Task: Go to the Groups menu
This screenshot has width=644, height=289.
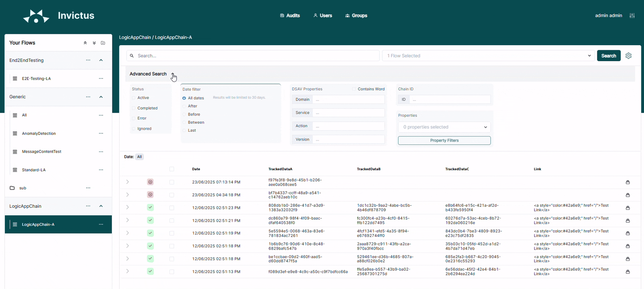Action: click(356, 16)
